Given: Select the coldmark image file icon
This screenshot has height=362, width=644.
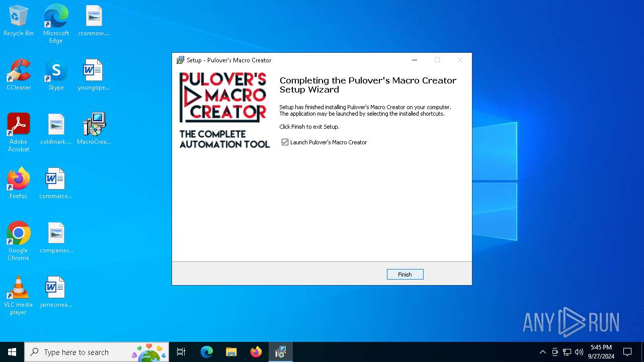Looking at the screenshot, I should [x=56, y=130].
